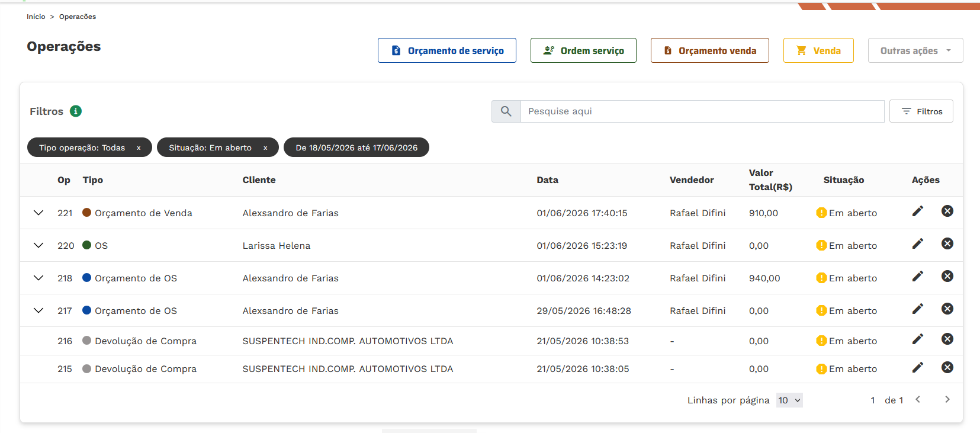Cancel operation 218 with the X icon
Screen dimensions: 980x433
coord(947,276)
